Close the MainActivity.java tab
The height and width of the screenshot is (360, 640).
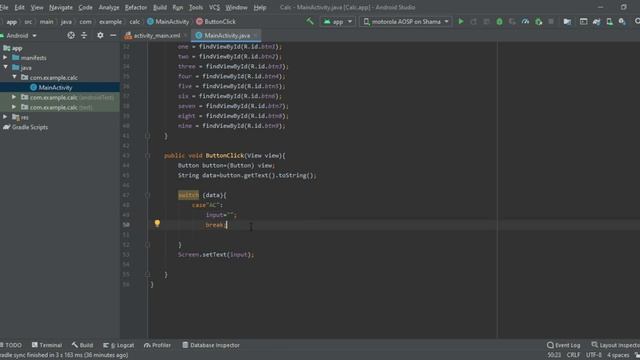[x=256, y=36]
